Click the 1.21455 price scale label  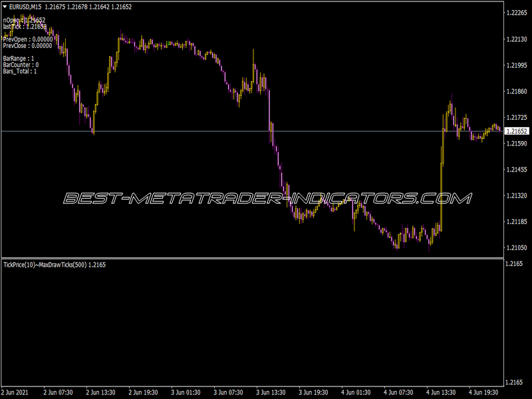(x=517, y=170)
